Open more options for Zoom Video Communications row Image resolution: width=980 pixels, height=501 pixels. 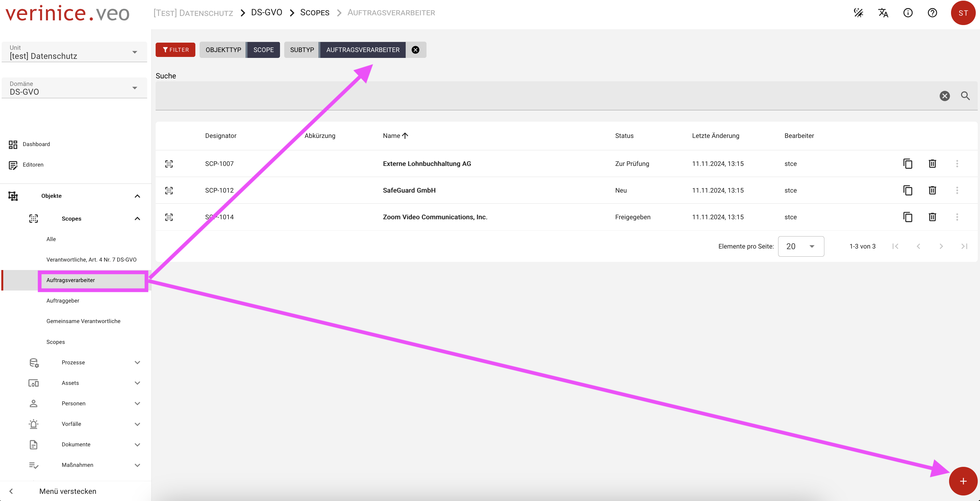pos(957,217)
